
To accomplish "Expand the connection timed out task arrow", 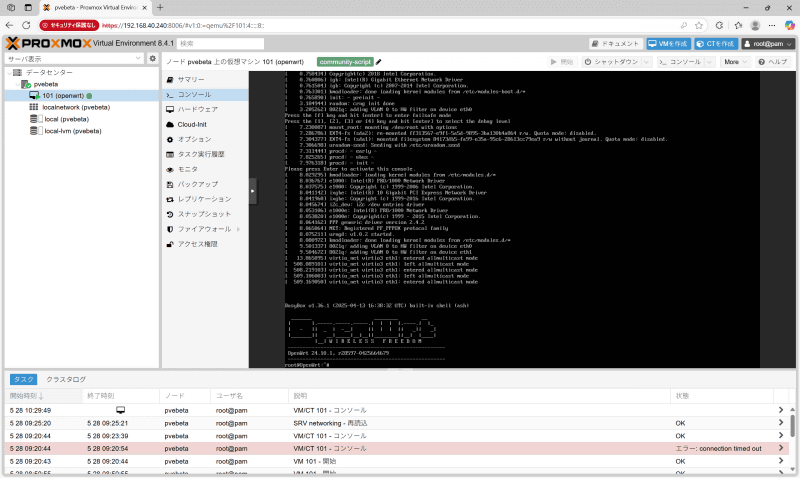I will (x=781, y=448).
